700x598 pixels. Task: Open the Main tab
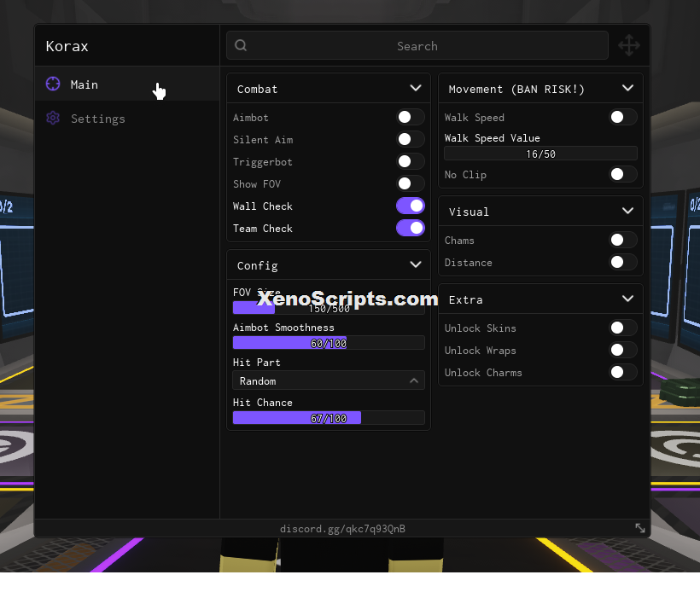(127, 84)
